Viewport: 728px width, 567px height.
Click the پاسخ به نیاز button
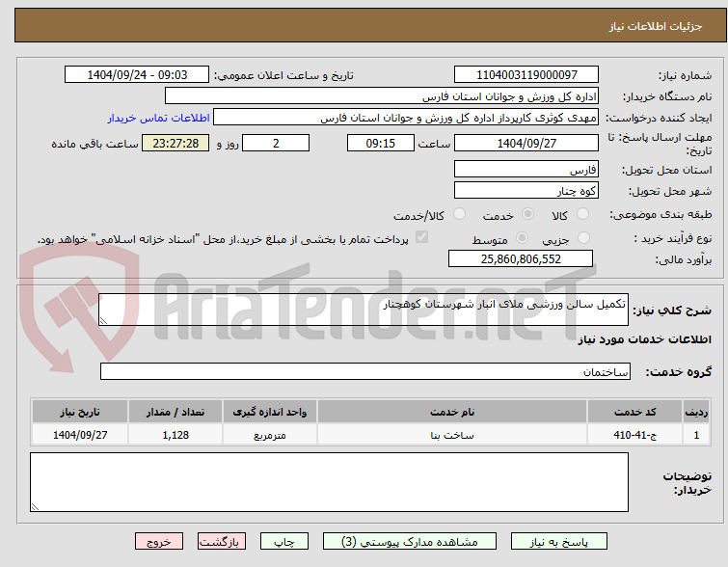(559, 542)
